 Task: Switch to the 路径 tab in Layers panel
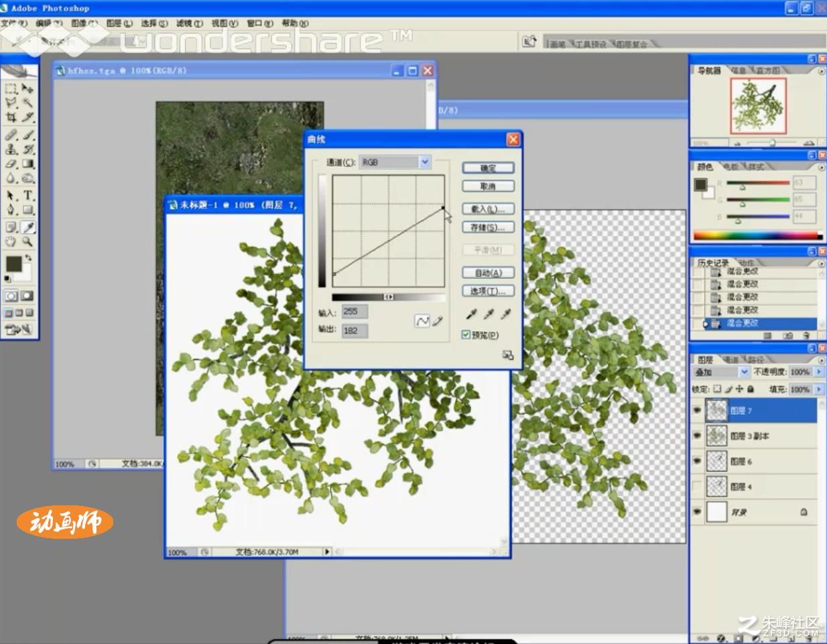pos(755,360)
